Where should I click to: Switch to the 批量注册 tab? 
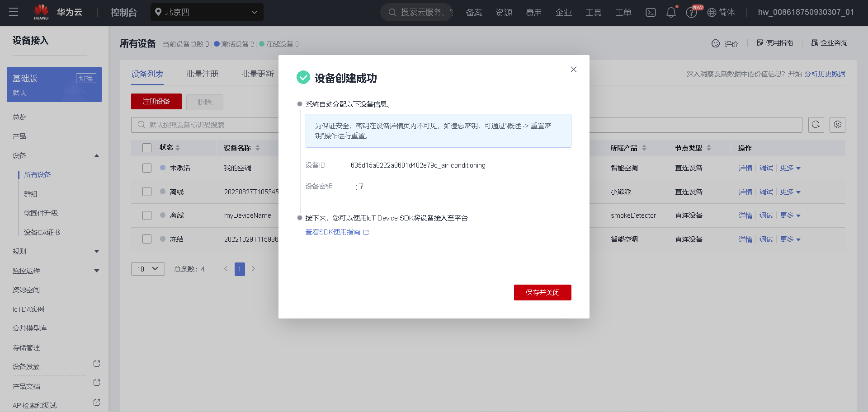tap(202, 74)
